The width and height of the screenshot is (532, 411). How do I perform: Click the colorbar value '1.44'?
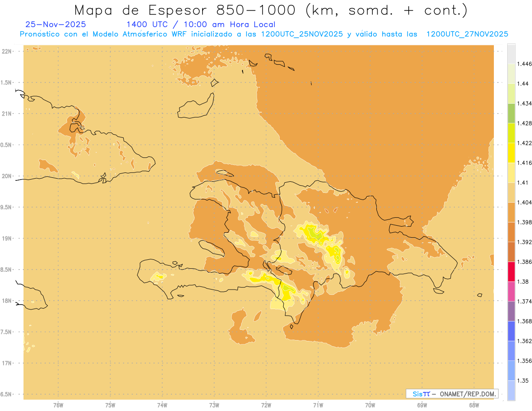click(x=523, y=83)
